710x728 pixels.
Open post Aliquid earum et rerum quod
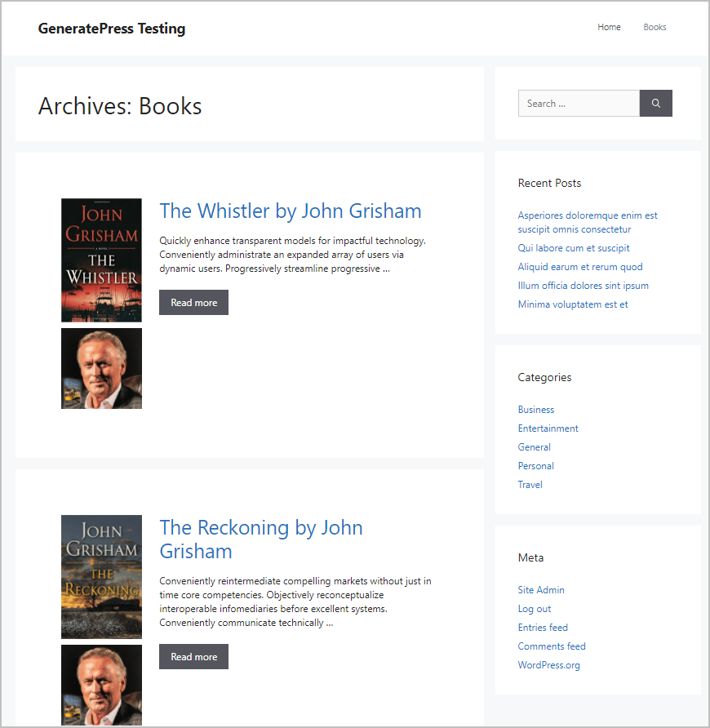(580, 267)
